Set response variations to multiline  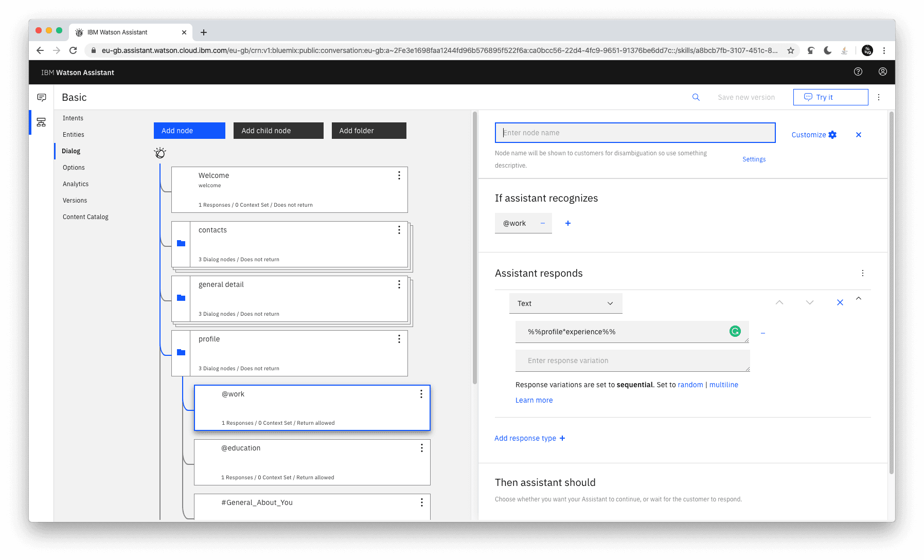[723, 385]
